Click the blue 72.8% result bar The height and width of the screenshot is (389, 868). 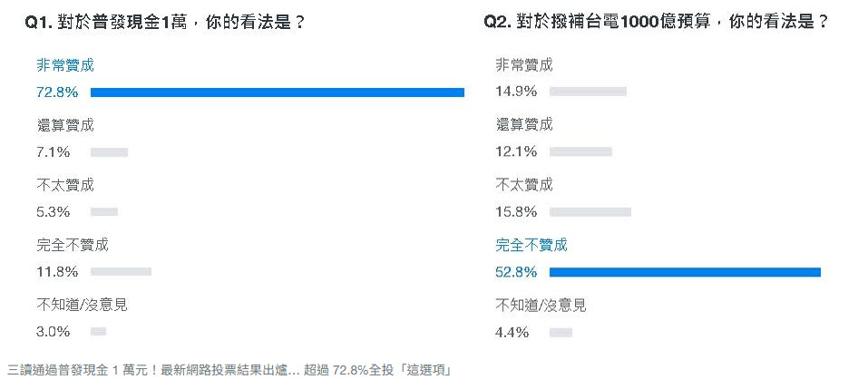click(277, 92)
